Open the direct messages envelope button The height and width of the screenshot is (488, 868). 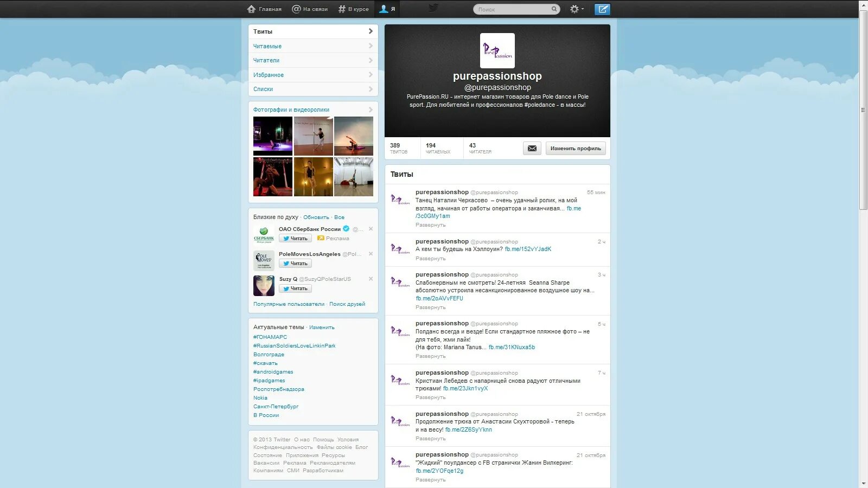click(532, 148)
